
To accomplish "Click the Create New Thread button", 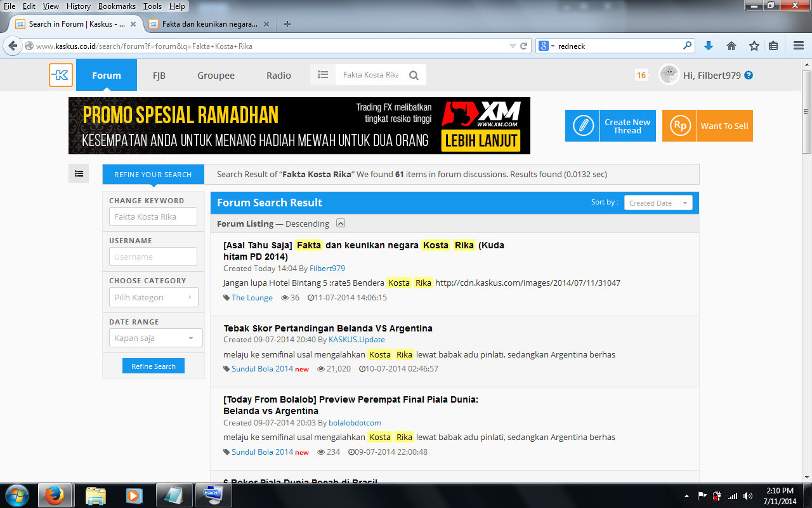I will [x=610, y=126].
